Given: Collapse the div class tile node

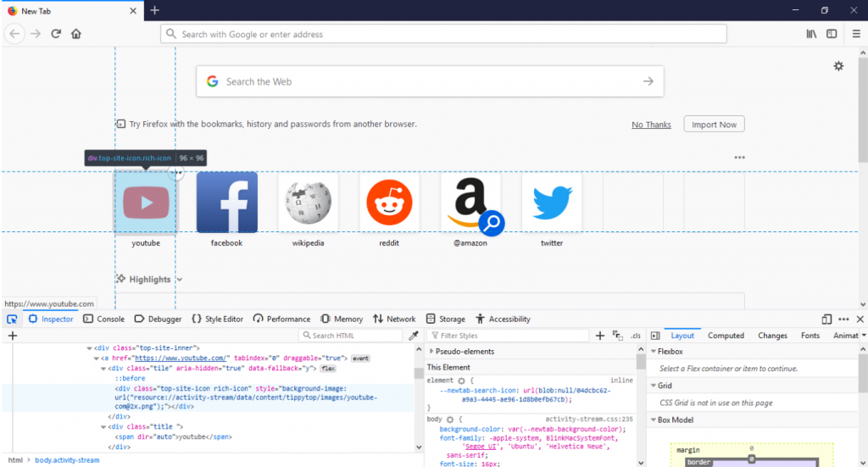Looking at the screenshot, I should pos(103,368).
